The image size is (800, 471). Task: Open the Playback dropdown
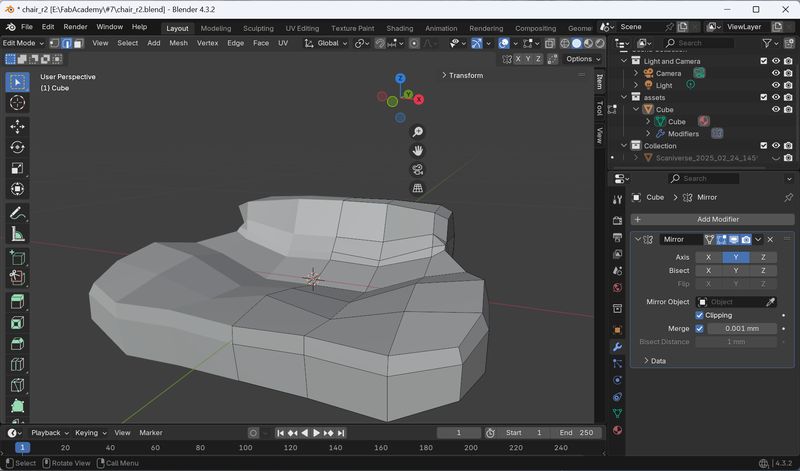coord(49,433)
